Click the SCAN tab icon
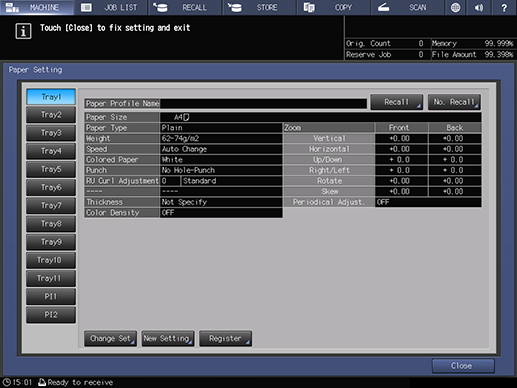 point(383,7)
